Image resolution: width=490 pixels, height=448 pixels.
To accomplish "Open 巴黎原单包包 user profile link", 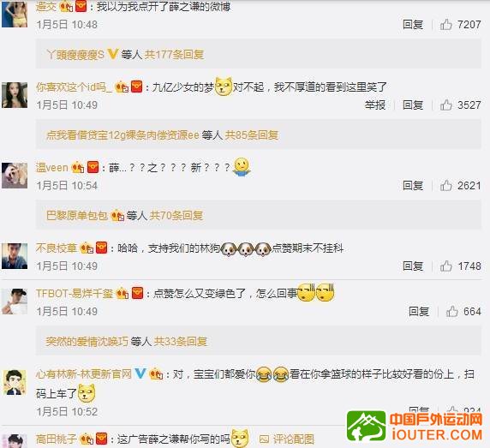I will [x=77, y=215].
